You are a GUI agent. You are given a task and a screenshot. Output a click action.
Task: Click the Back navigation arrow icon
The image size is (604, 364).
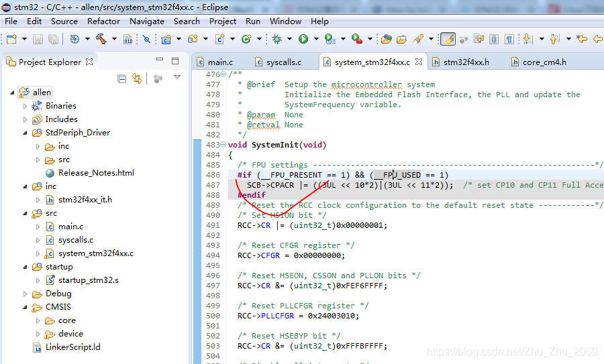(598, 39)
